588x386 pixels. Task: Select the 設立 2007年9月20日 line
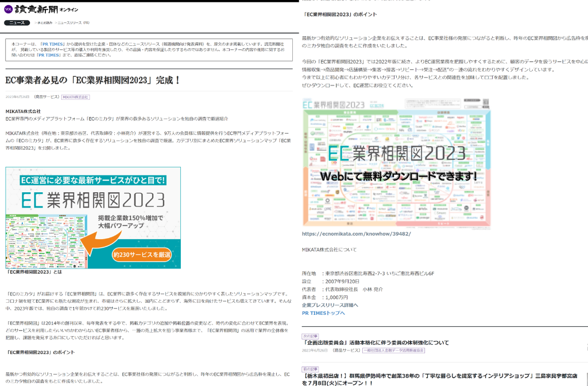330,281
